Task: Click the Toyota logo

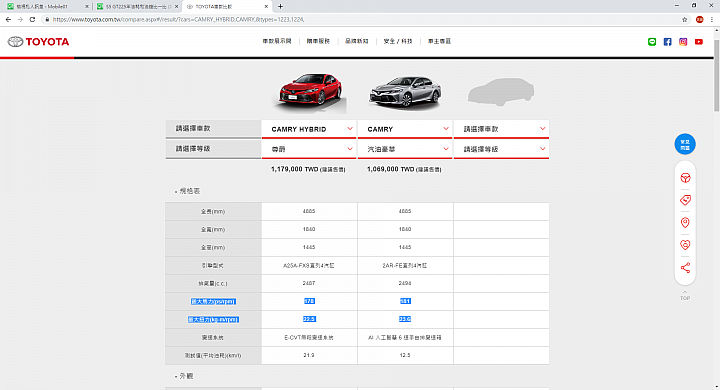Action: click(38, 42)
